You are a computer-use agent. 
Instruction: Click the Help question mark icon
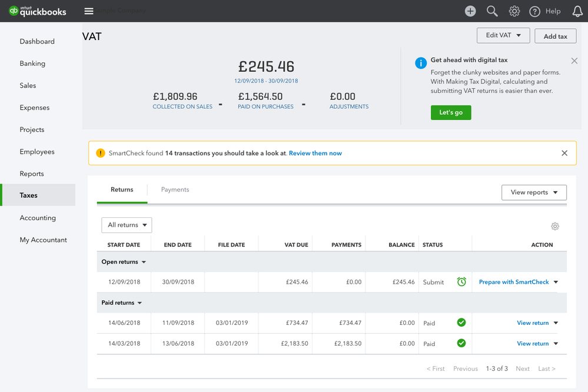pos(534,11)
